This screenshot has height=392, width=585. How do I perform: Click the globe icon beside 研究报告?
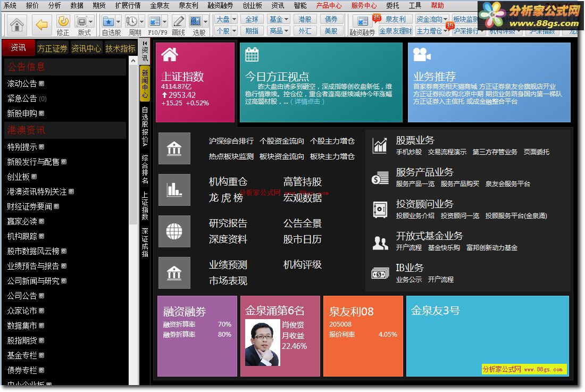pos(174,231)
